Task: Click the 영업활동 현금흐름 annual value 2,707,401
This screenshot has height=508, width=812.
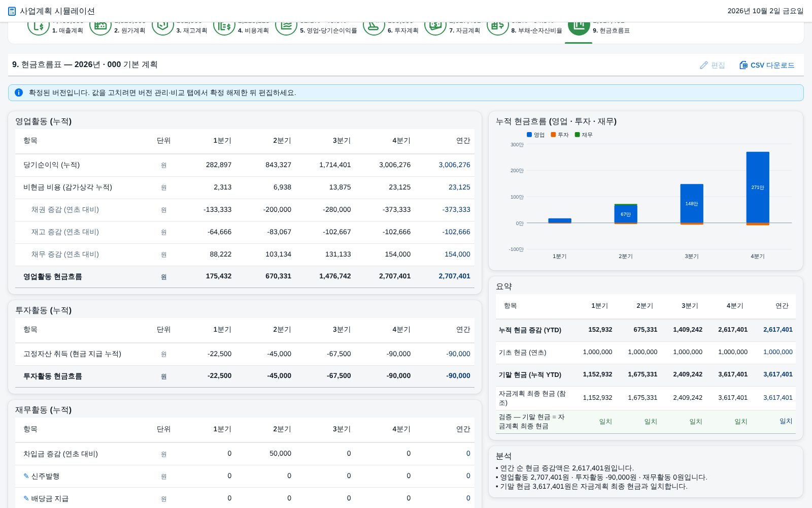Action: [454, 276]
